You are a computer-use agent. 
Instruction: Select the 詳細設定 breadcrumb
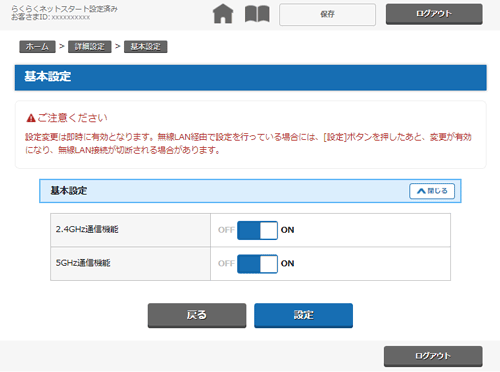pyautogui.click(x=90, y=47)
